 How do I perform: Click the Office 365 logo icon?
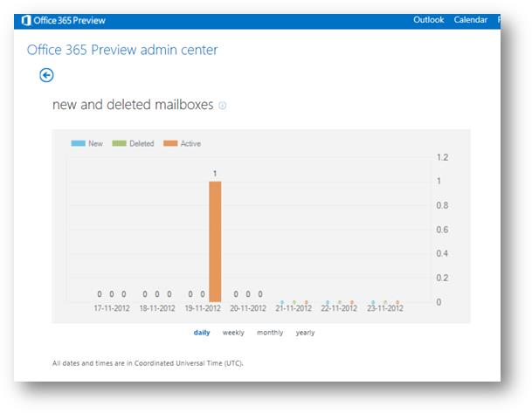pos(25,20)
